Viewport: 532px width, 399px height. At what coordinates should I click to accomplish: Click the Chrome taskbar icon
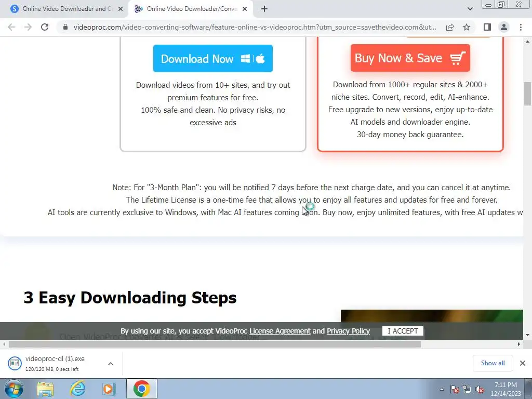141,389
